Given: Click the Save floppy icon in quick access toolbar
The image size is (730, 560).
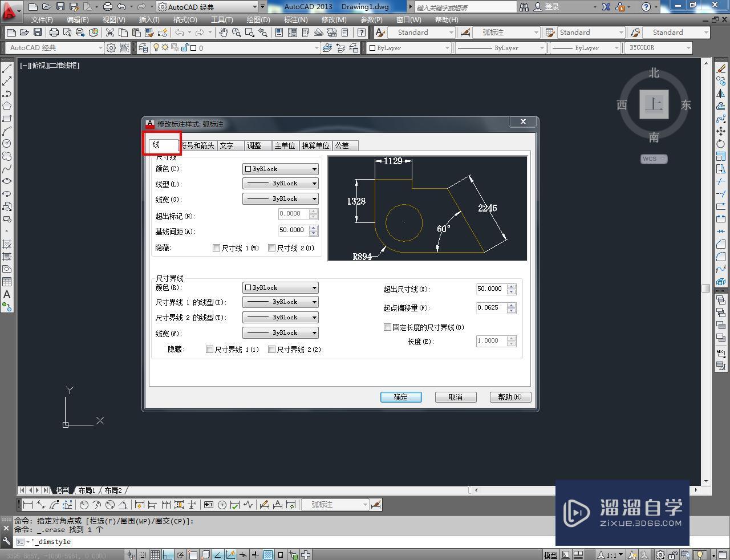Looking at the screenshot, I should [x=60, y=7].
